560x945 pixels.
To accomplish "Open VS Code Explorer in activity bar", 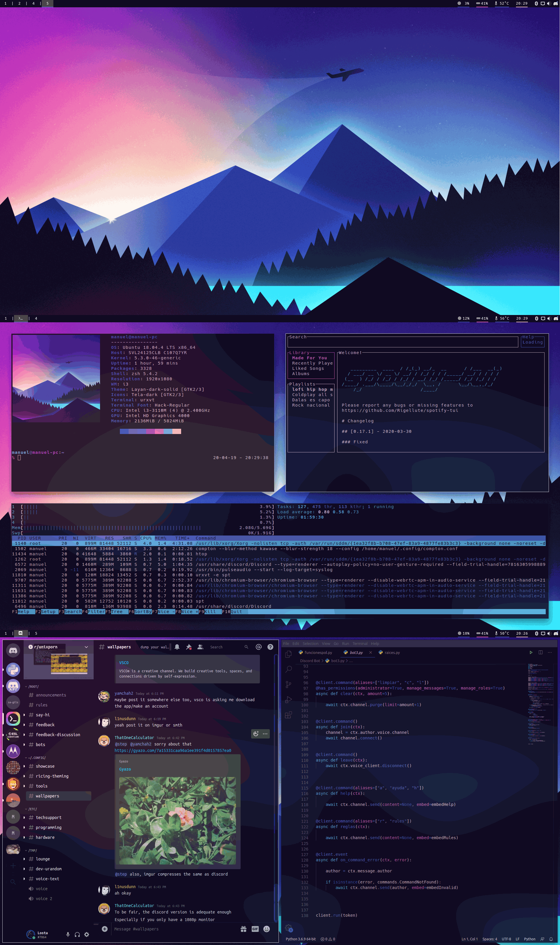I will pyautogui.click(x=289, y=654).
